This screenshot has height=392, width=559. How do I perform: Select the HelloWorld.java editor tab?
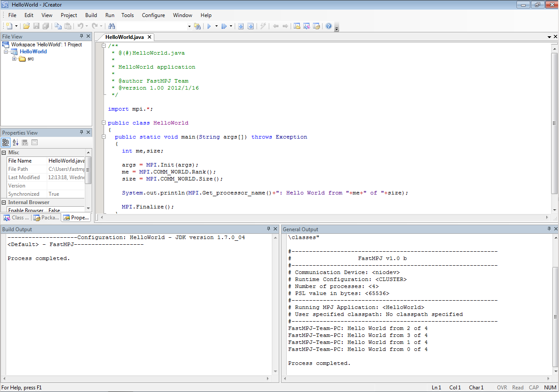125,37
